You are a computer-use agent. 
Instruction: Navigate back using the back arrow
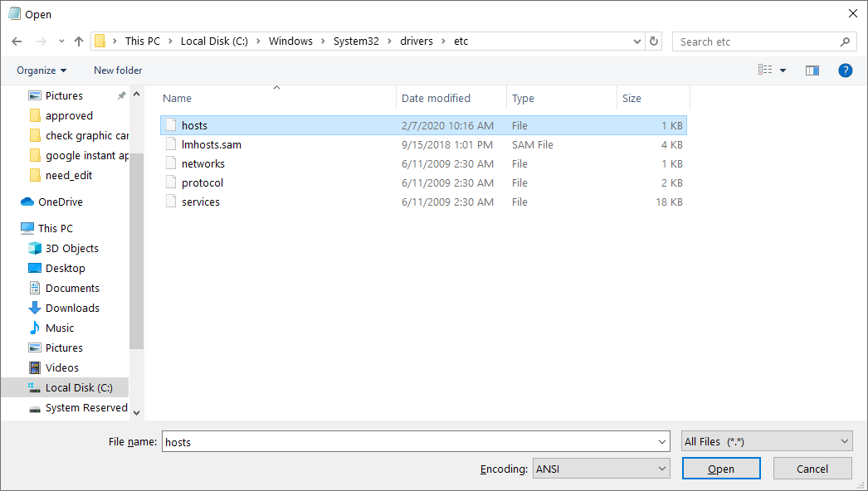tap(17, 40)
